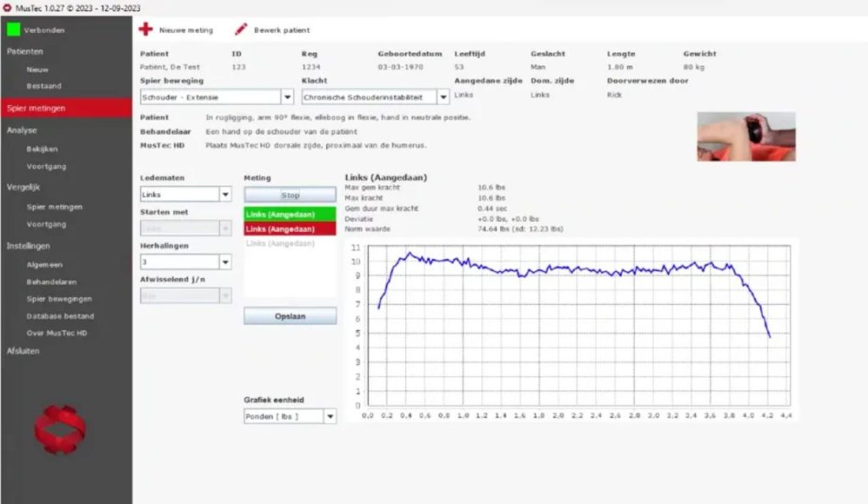The height and width of the screenshot is (504, 868).
Task: Click Lengte value 1.80 m
Action: pyautogui.click(x=620, y=67)
